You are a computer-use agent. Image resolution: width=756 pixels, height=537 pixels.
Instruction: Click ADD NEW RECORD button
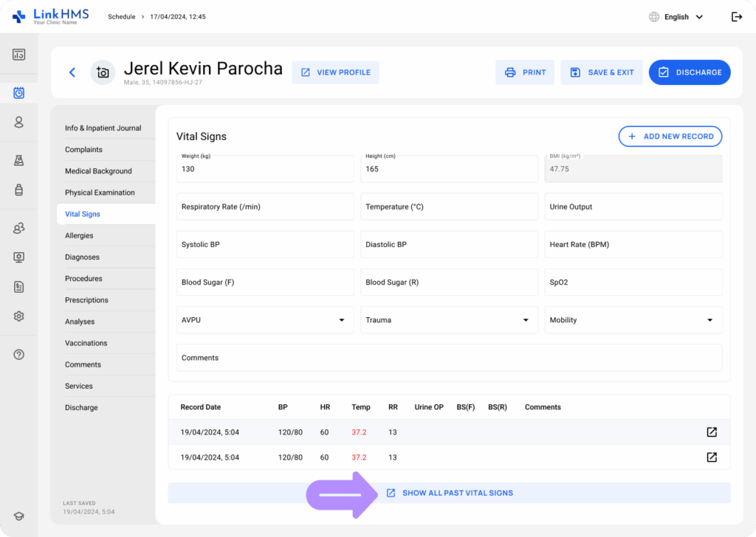[x=670, y=136]
